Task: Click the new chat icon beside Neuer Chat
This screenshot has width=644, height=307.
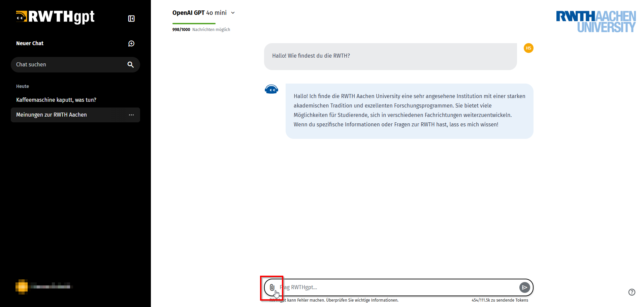Action: 131,43
